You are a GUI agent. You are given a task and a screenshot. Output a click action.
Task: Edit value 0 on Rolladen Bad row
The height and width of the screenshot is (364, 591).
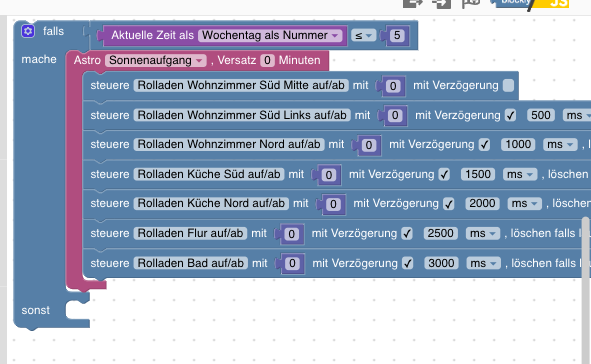292,263
